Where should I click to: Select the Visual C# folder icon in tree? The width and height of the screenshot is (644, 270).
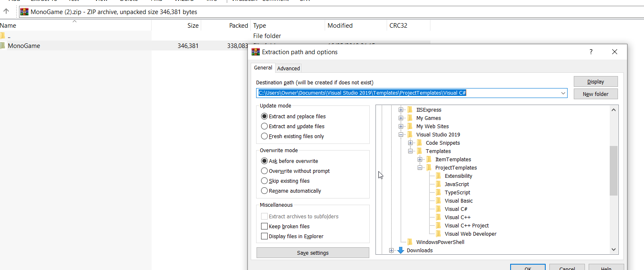438,209
